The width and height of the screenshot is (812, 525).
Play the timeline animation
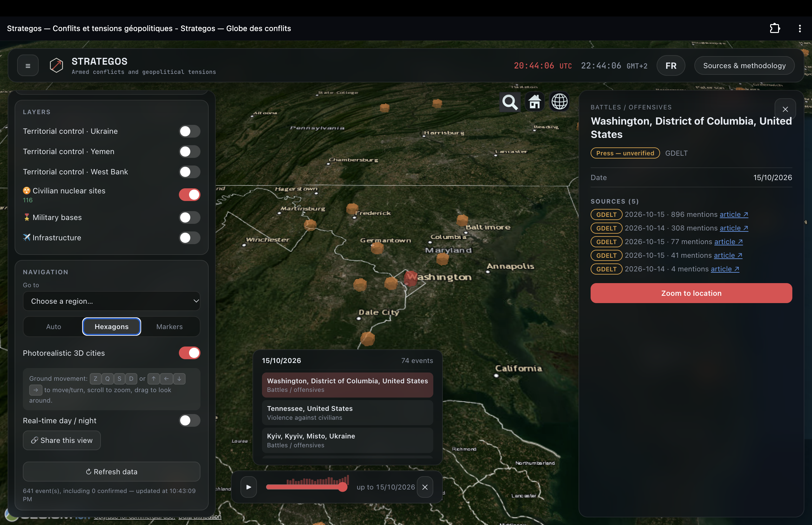point(249,487)
